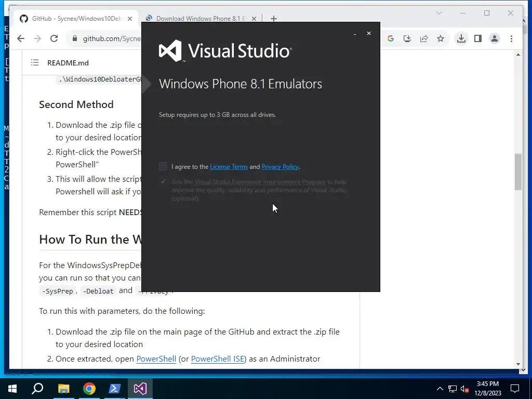This screenshot has height=399, width=532.
Task: Follow the PowerShell link in README
Action: click(156, 358)
